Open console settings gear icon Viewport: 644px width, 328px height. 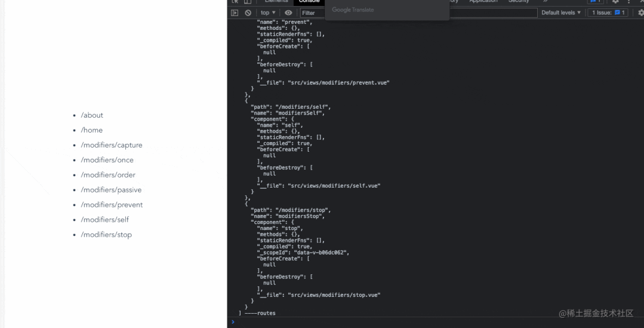click(640, 13)
